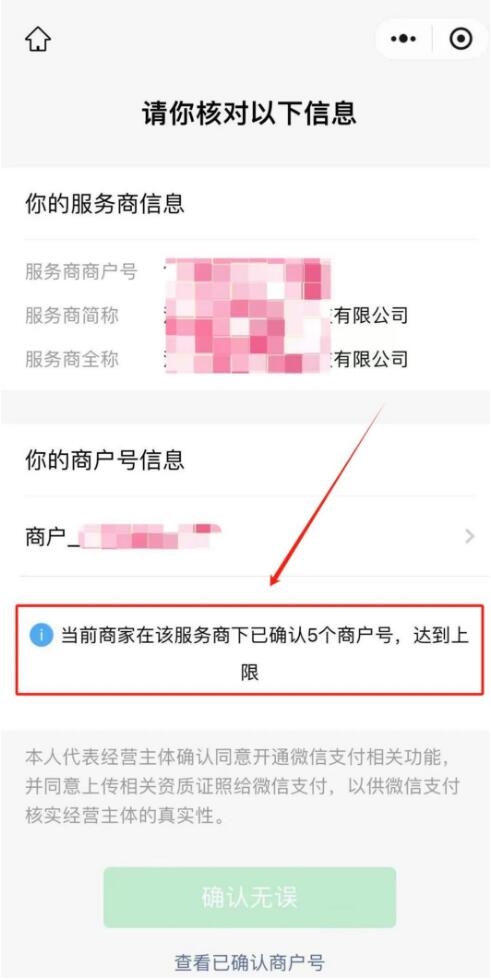Tap the home icon in the header
The height and width of the screenshot is (980, 491).
click(37, 39)
